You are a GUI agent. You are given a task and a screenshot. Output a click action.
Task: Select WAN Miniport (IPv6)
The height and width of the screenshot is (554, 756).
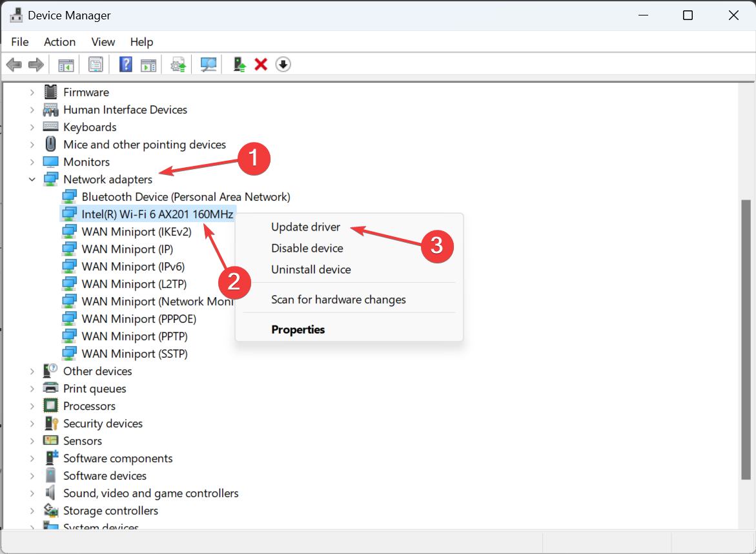click(x=133, y=266)
